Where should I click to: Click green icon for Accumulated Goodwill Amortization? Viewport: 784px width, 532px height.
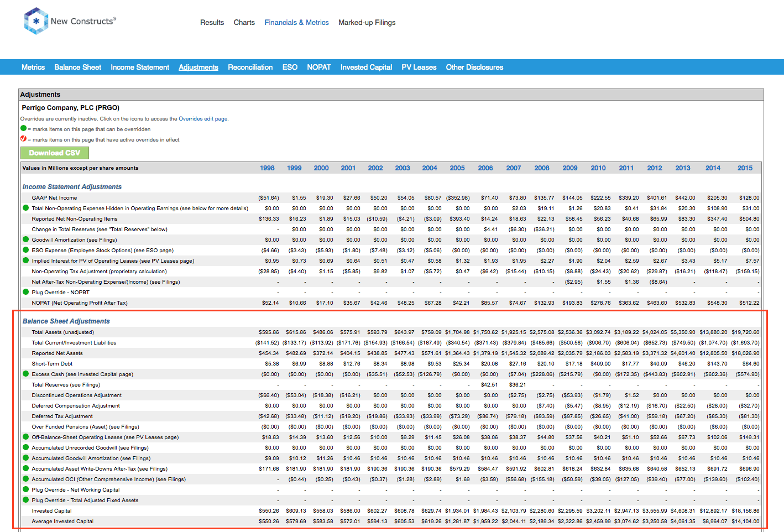(x=25, y=458)
